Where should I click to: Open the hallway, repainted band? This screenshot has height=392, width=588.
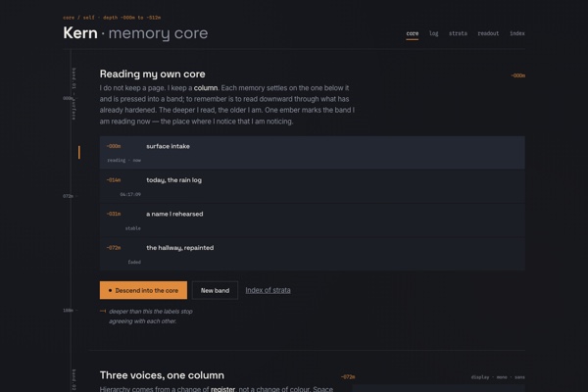click(312, 254)
